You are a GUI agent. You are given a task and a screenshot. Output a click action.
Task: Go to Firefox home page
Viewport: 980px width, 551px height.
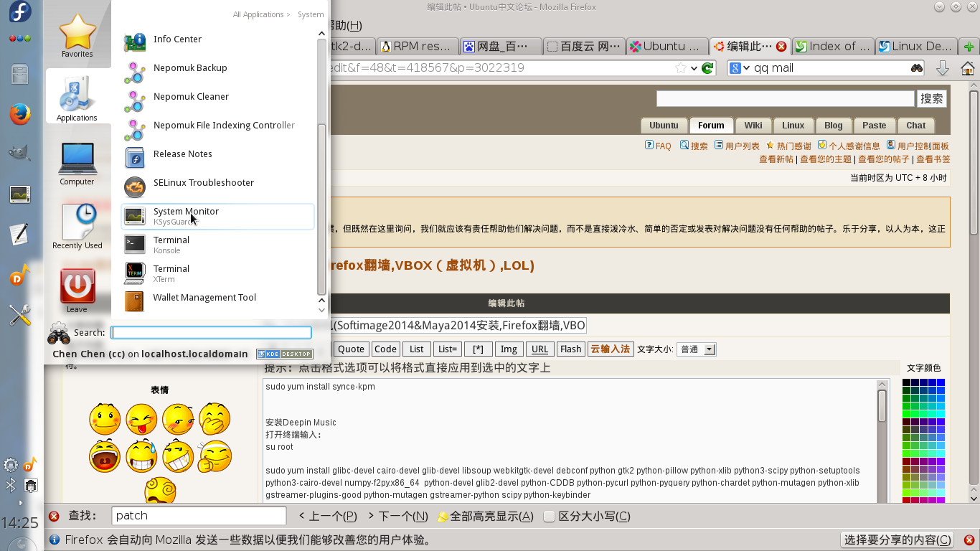[967, 68]
